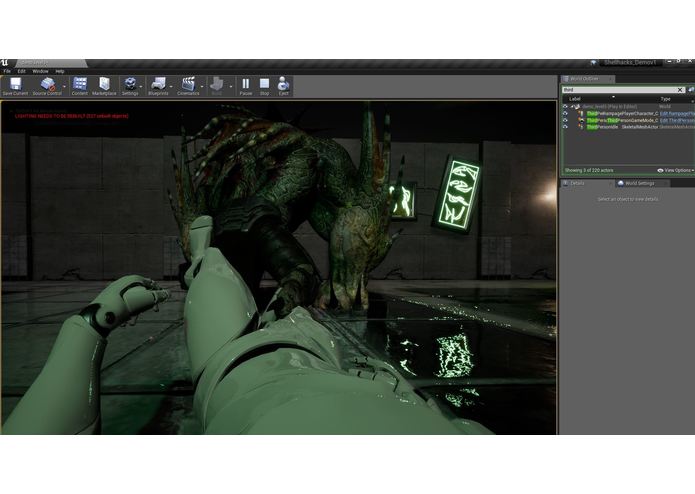Toggle visibility of ThirdPersonGameMode_C actor
This screenshot has height=494, width=695.
565,121
